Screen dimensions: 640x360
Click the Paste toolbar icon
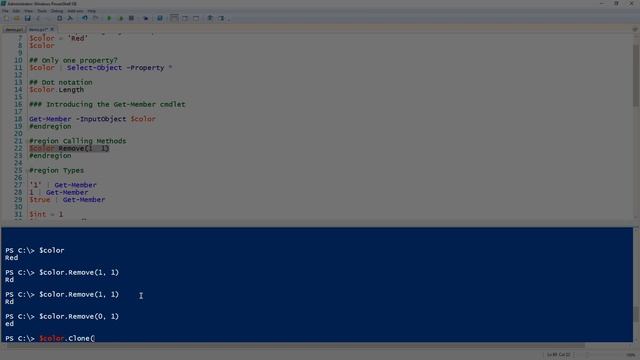60,18
